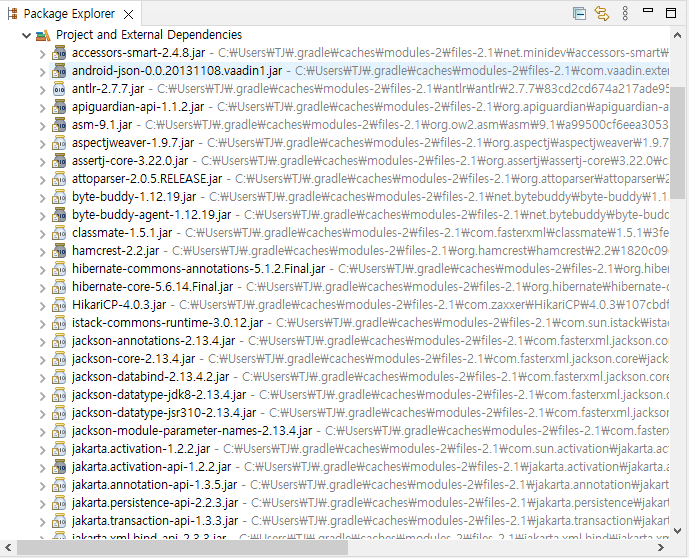Image resolution: width=689 pixels, height=558 pixels.
Task: Click jackson-core-2.13.4.jar name
Action: click(134, 359)
